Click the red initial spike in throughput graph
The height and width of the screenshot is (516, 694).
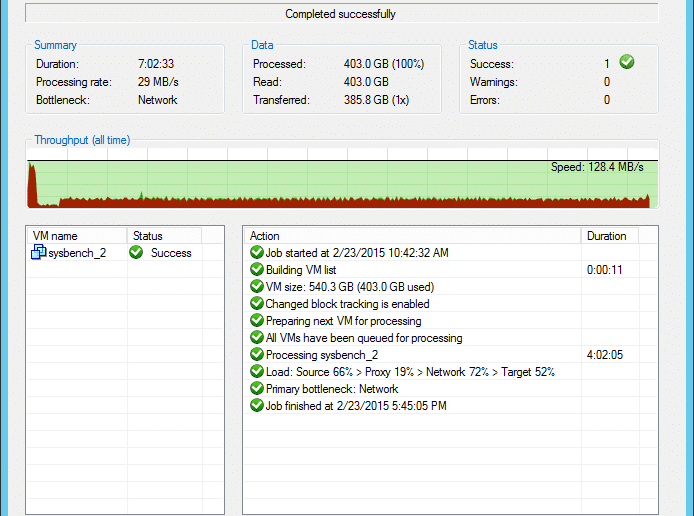click(x=32, y=184)
